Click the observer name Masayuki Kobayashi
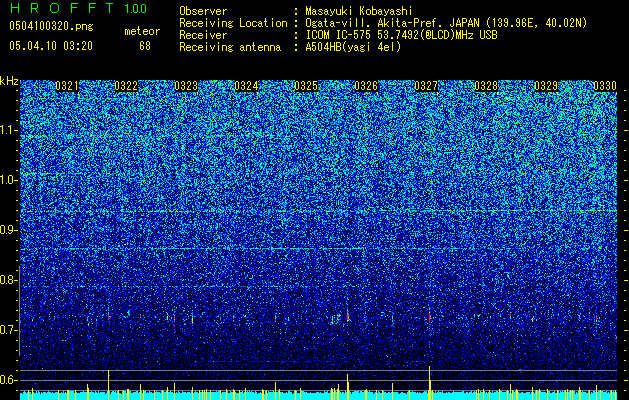The image size is (629, 400). pos(359,11)
